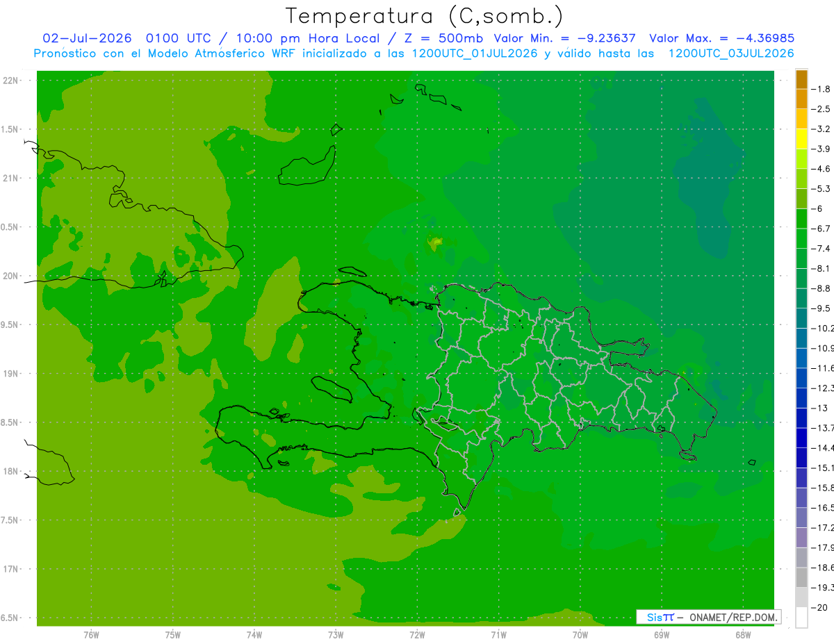Click the legend swatch between -6 and -6.7
834x644 pixels.
click(801, 219)
